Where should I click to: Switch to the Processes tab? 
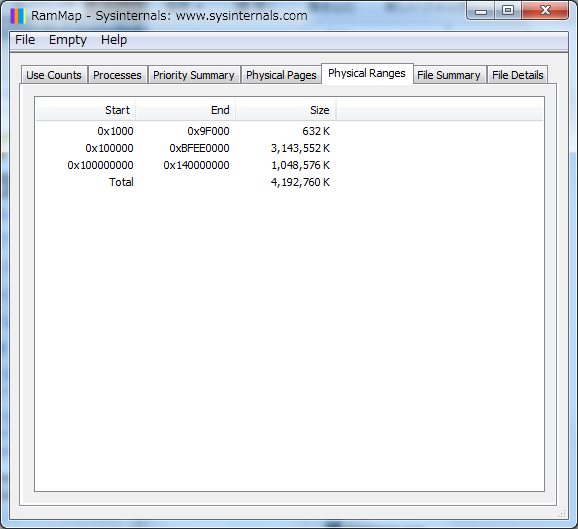[x=117, y=75]
